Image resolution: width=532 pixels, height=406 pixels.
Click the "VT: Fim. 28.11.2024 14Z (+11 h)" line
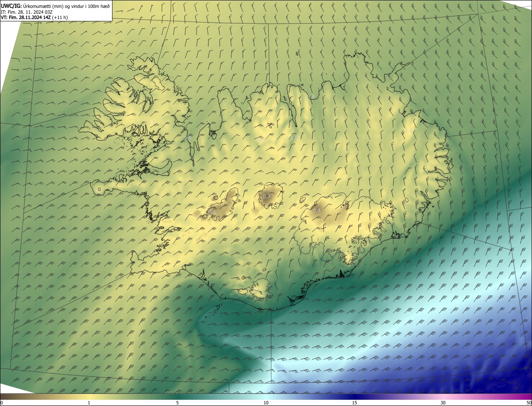point(34,17)
